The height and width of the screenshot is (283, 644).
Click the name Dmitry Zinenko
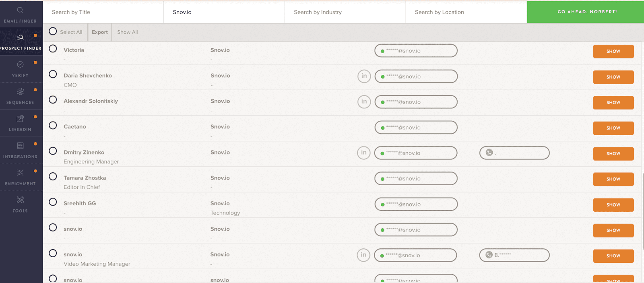[84, 152]
